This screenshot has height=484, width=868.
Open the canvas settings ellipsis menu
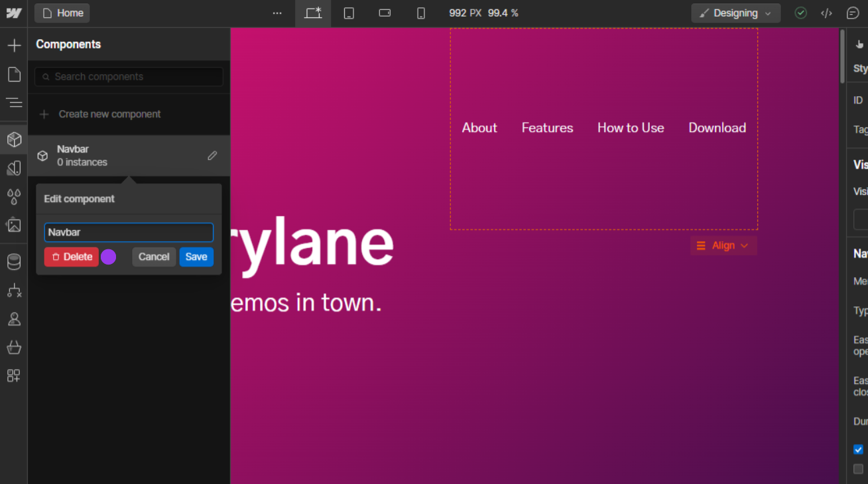pos(277,13)
